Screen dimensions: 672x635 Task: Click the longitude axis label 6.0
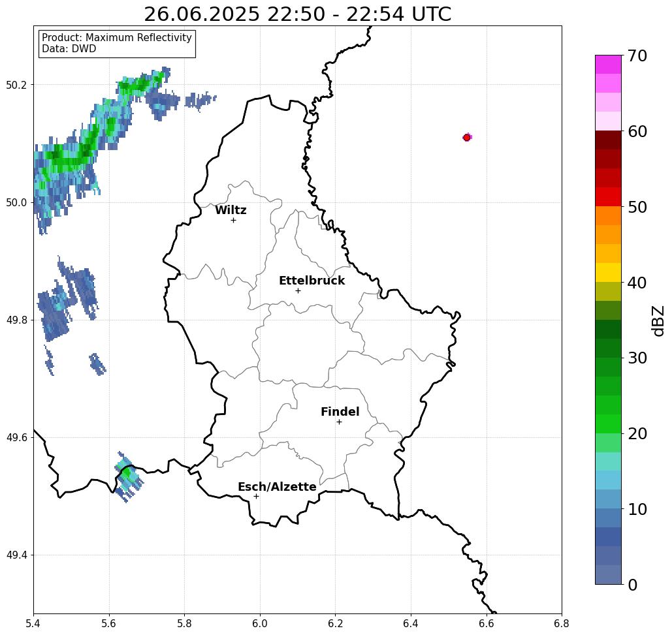click(260, 623)
